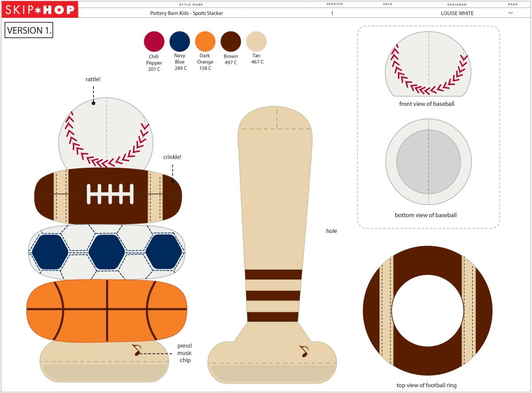Click the 'press! music chip' annotation

point(184,353)
